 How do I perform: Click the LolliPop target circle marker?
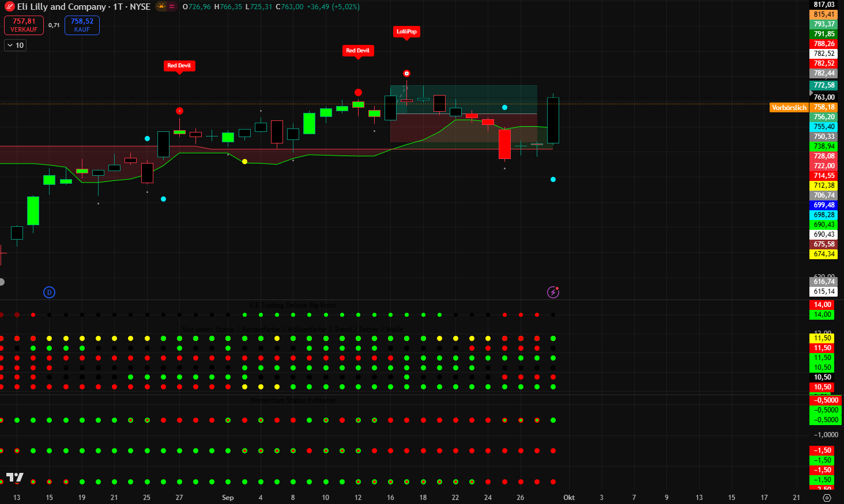[x=406, y=74]
